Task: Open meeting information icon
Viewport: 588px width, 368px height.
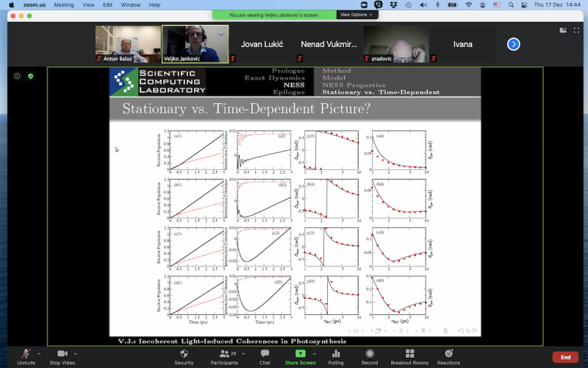Action: [x=17, y=77]
